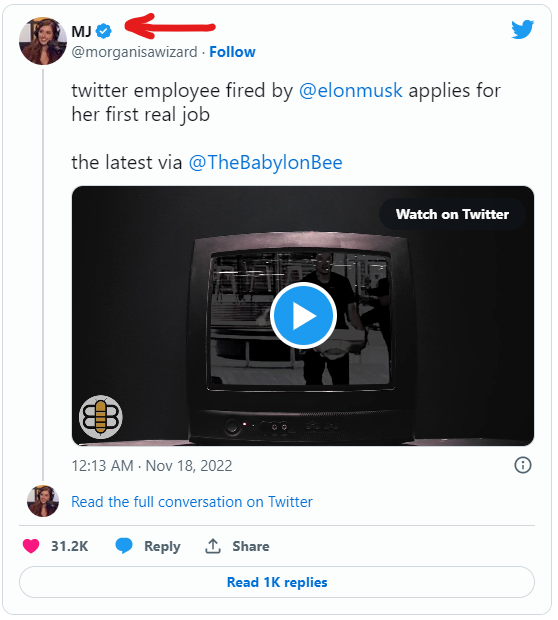Image resolution: width=558 pixels, height=620 pixels.
Task: Click the @morganisawizard handle
Action: tap(134, 52)
